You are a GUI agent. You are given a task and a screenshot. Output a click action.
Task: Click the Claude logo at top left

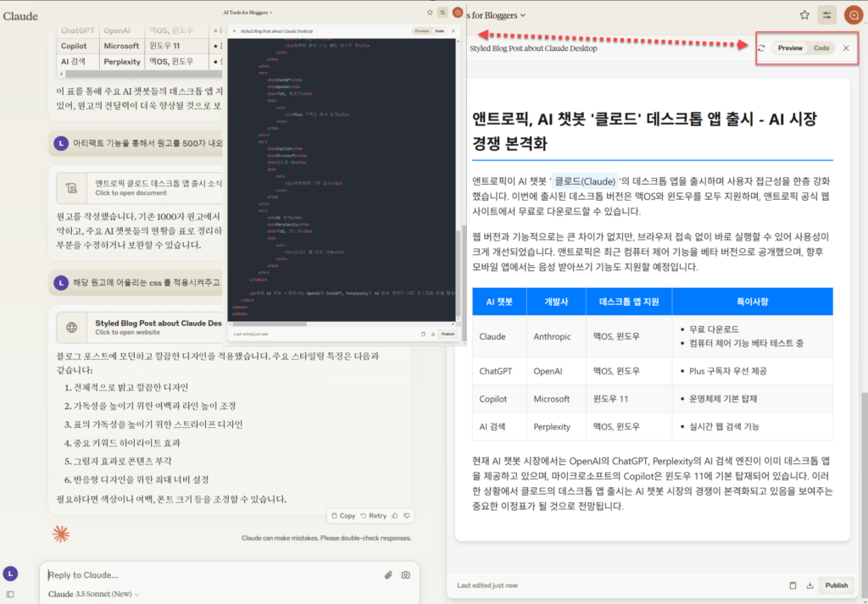pyautogui.click(x=20, y=16)
